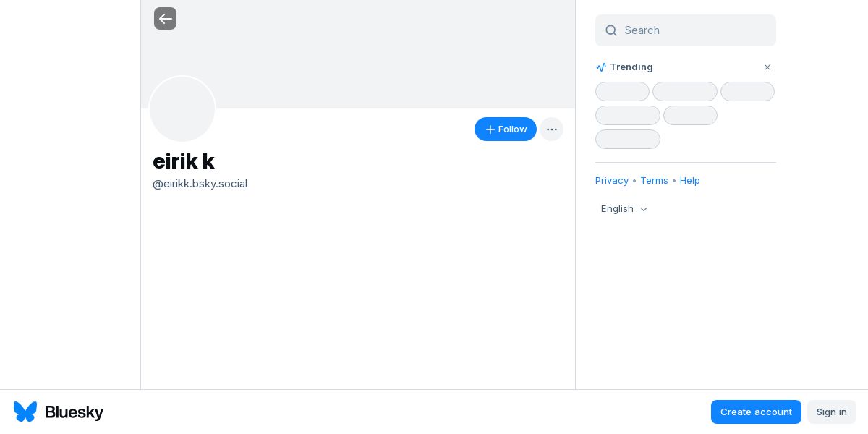The height and width of the screenshot is (434, 868).
Task: Follow eirik k's profile
Action: point(505,129)
